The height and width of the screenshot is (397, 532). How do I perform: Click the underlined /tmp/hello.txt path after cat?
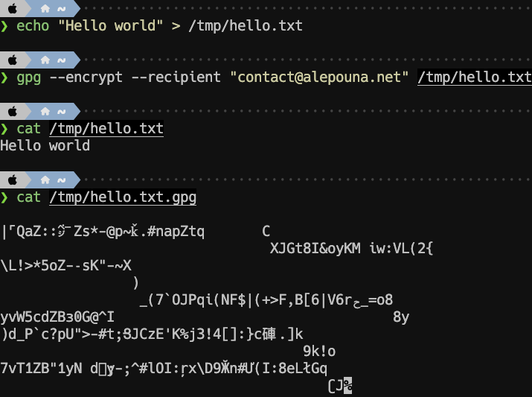106,129
